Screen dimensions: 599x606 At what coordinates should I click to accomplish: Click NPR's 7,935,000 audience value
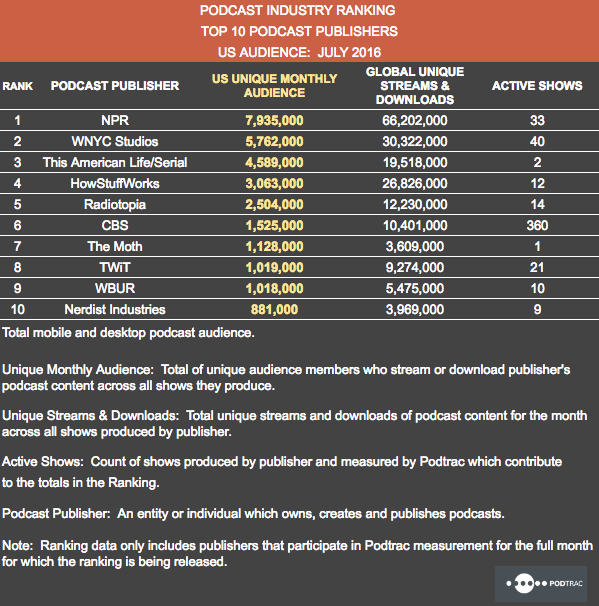pyautogui.click(x=274, y=120)
